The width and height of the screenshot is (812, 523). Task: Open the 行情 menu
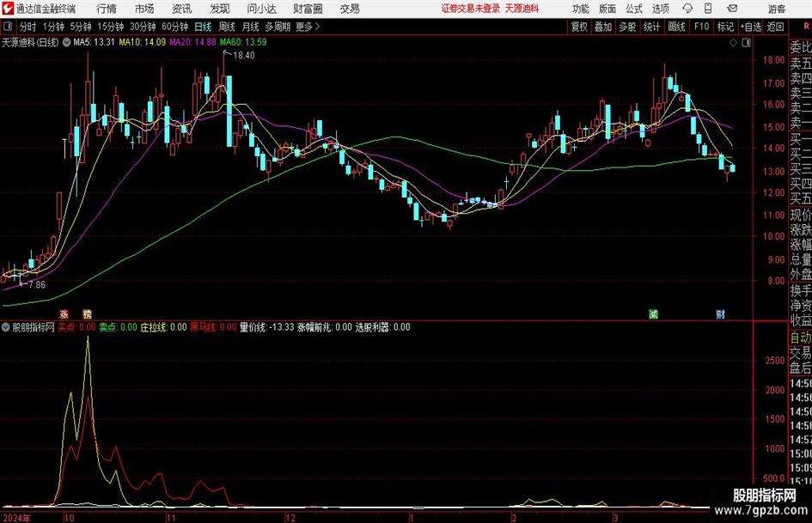click(107, 9)
